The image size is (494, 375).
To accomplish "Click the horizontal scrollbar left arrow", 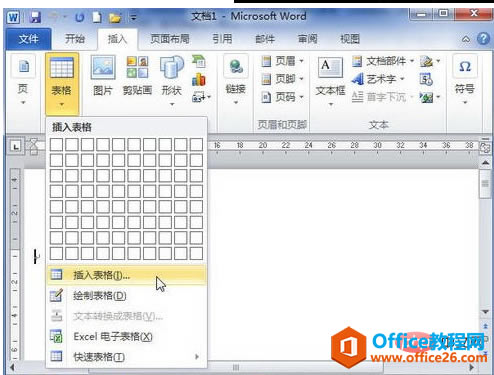I will pos(12,368).
